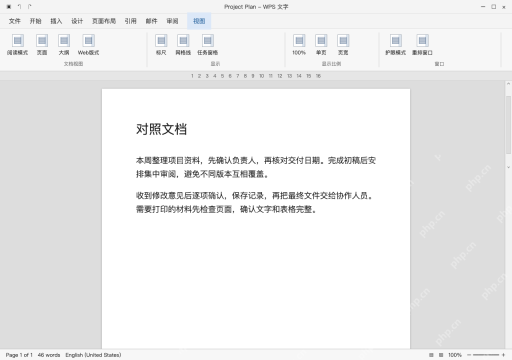Click the 100% zoom level in status bar
Viewport: 512px width, 360px height.
coord(455,355)
